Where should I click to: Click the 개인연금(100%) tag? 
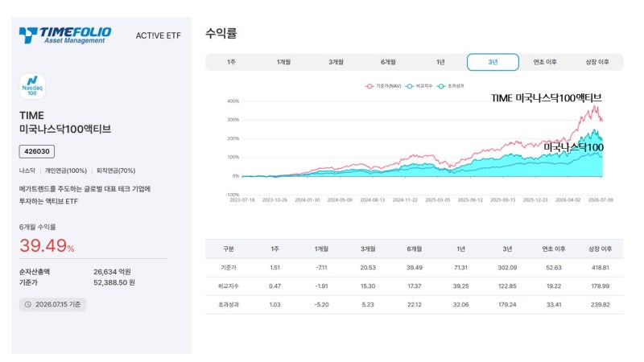pos(66,171)
